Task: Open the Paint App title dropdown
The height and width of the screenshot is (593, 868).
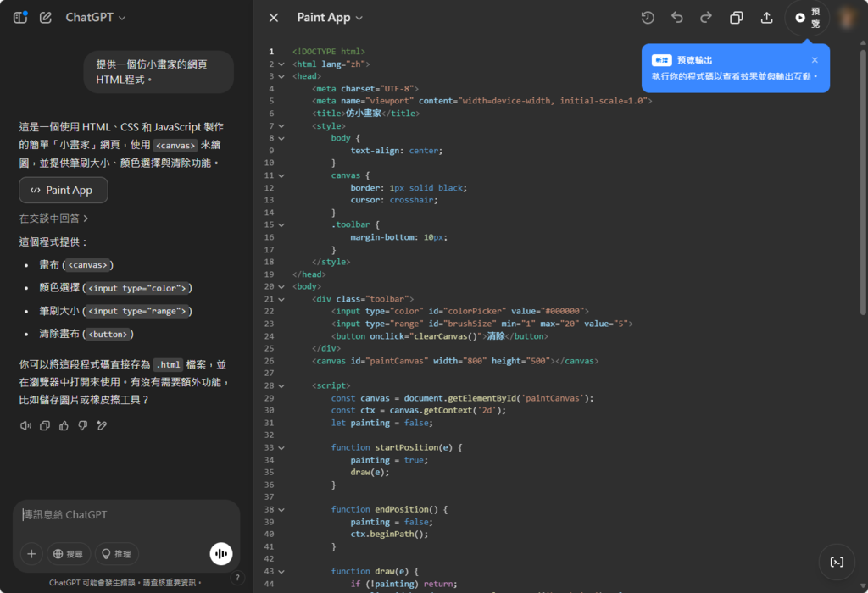Action: click(330, 18)
